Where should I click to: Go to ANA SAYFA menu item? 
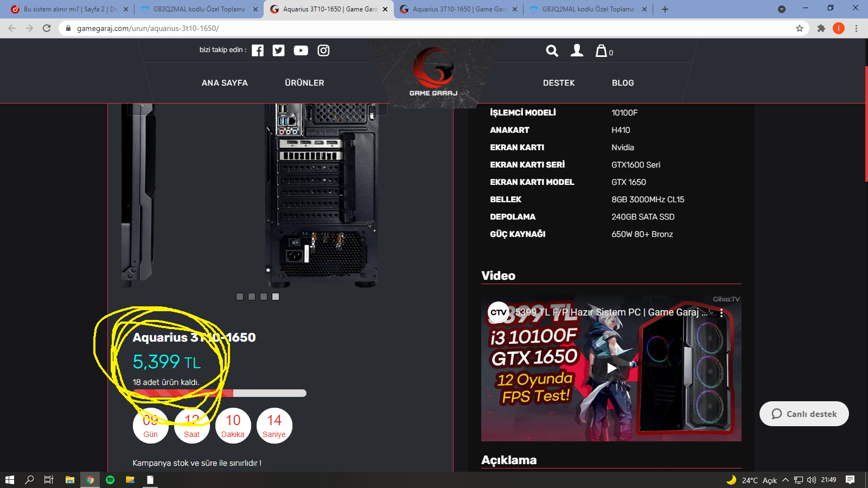pos(225,83)
